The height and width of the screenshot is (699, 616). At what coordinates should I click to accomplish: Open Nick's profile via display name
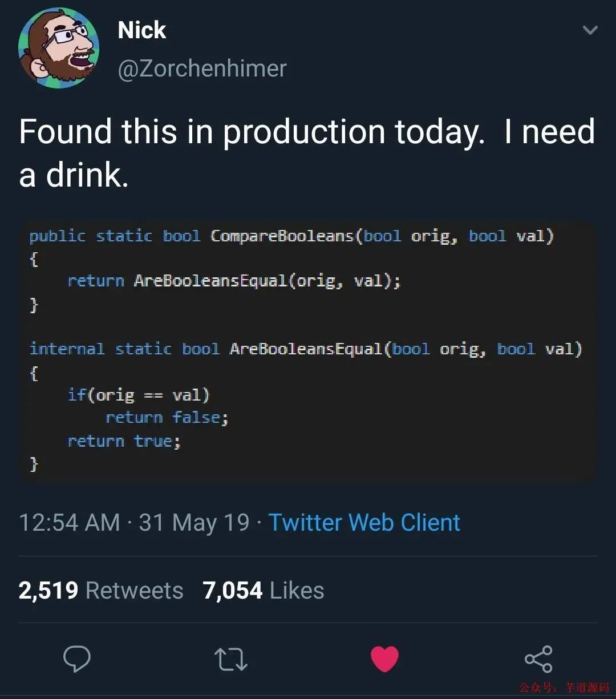tap(141, 30)
